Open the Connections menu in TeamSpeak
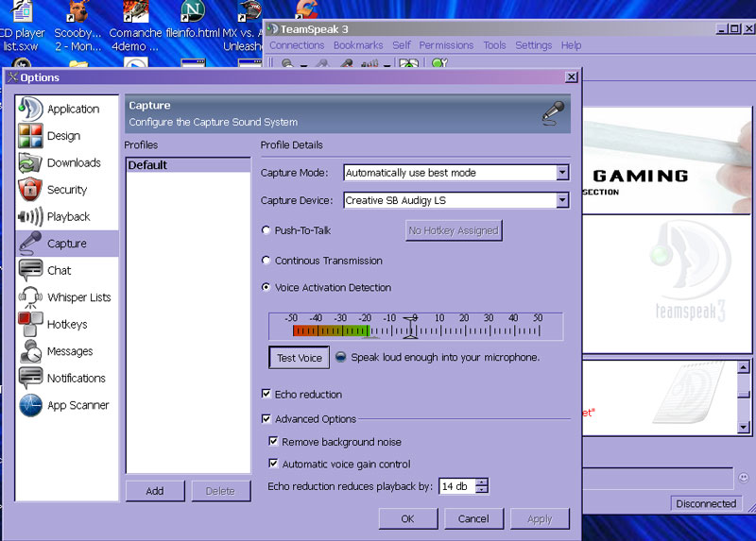The height and width of the screenshot is (541, 756). point(297,45)
